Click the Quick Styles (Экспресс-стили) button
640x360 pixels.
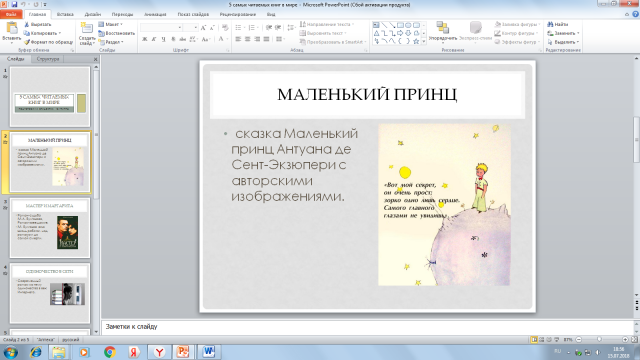click(x=476, y=31)
